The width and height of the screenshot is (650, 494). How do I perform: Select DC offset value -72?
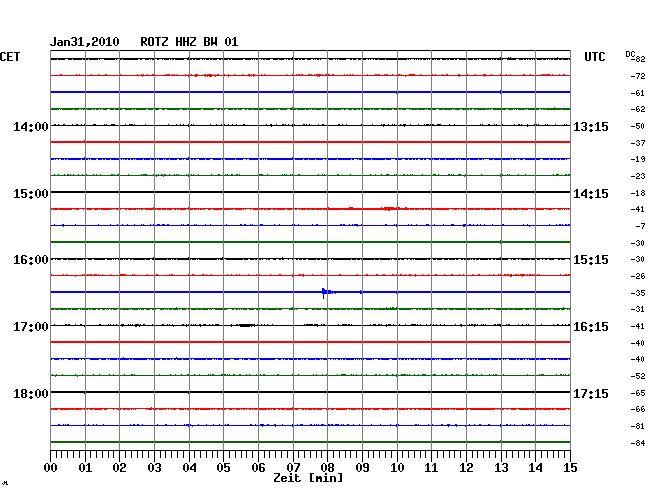tap(638, 76)
